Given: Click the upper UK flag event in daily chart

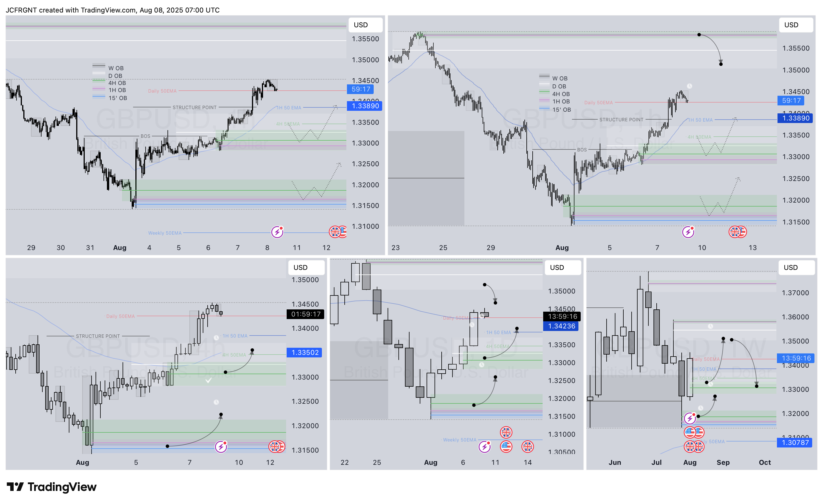Looking at the screenshot, I should pyautogui.click(x=506, y=433).
